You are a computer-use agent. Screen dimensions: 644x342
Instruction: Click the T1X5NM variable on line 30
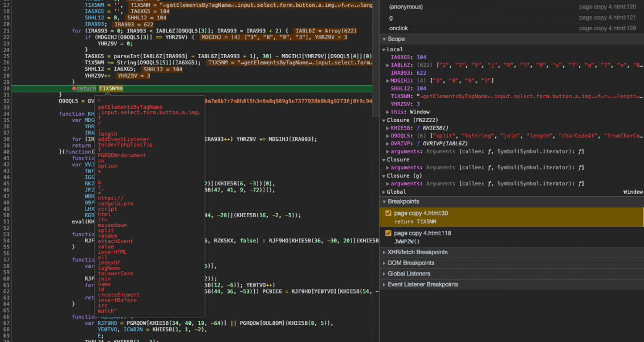coord(109,88)
